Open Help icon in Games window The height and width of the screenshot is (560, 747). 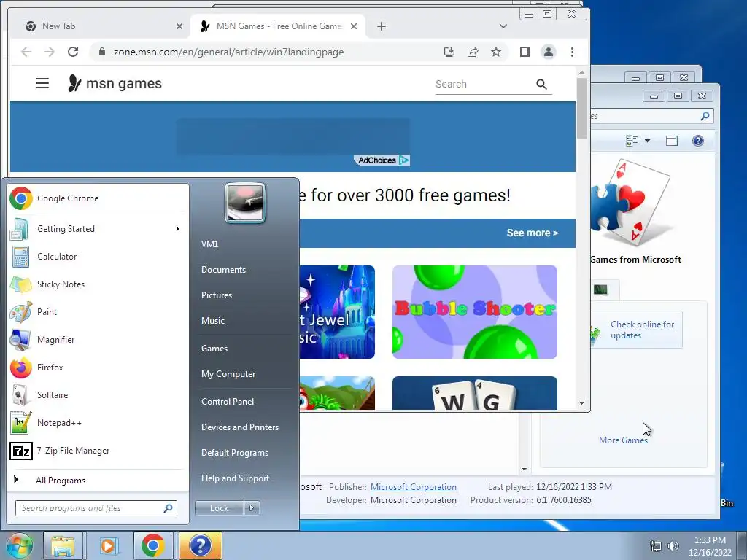pos(698,141)
